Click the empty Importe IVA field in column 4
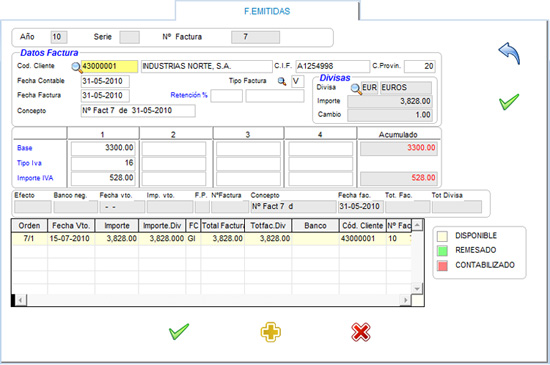 coord(321,178)
